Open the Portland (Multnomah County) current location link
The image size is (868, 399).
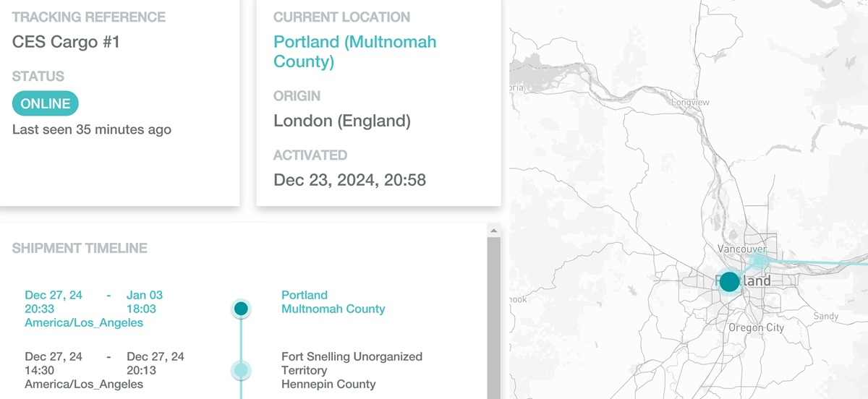pos(354,51)
